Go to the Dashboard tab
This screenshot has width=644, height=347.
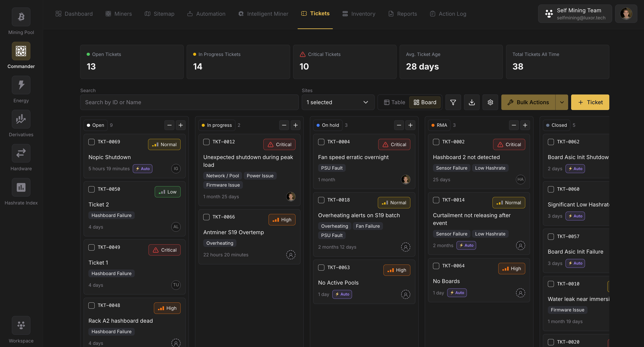pos(74,14)
